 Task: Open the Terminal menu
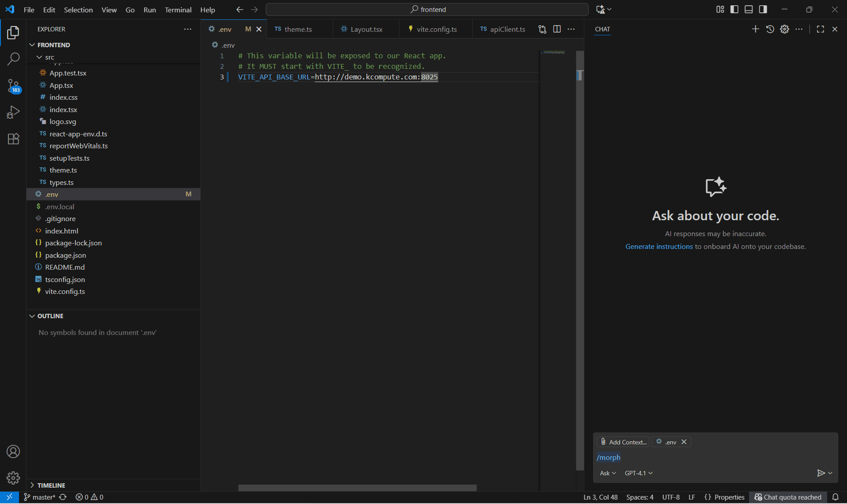(x=178, y=9)
